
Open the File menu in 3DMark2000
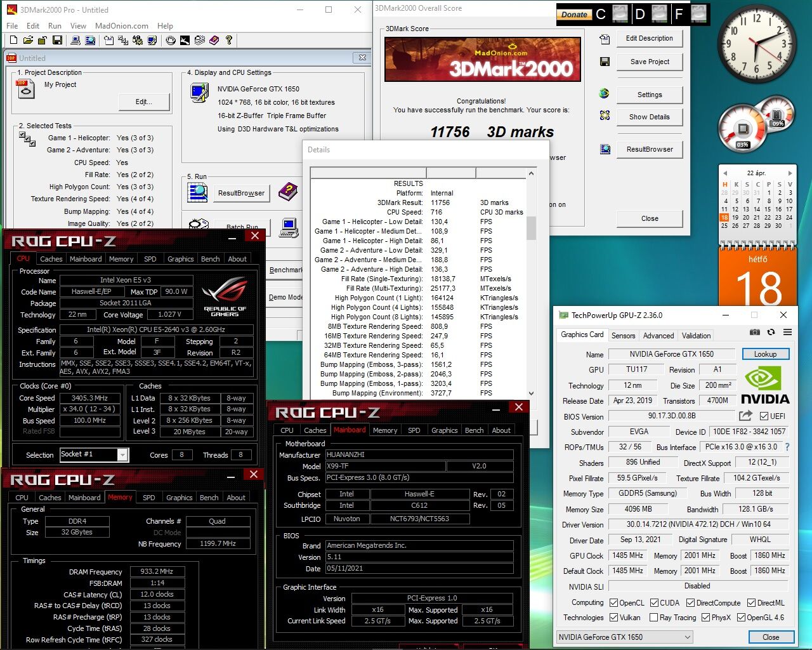point(12,26)
